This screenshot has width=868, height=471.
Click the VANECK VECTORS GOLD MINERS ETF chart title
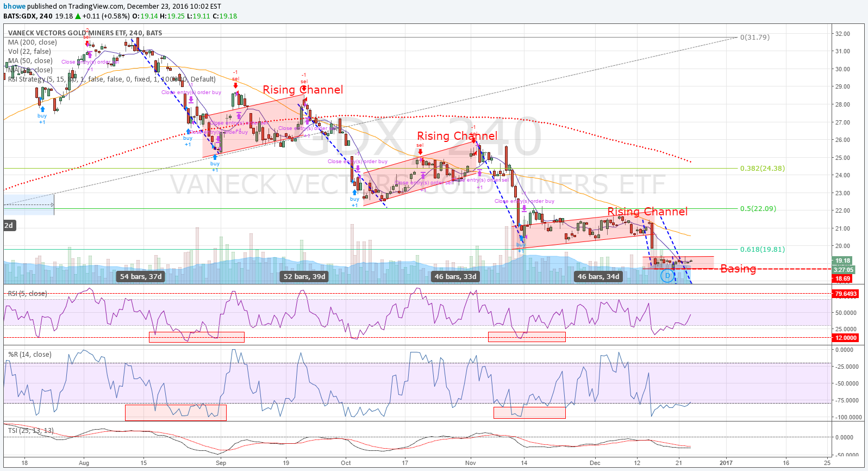pos(85,33)
